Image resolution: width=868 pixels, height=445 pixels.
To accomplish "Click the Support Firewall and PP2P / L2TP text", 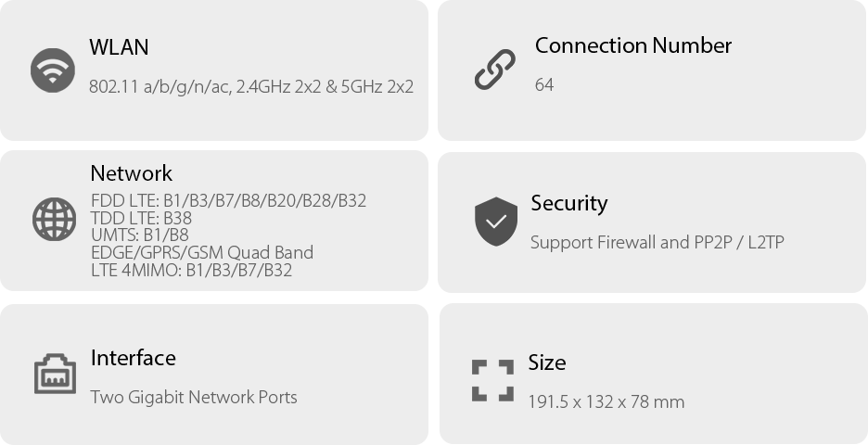I will (x=657, y=243).
